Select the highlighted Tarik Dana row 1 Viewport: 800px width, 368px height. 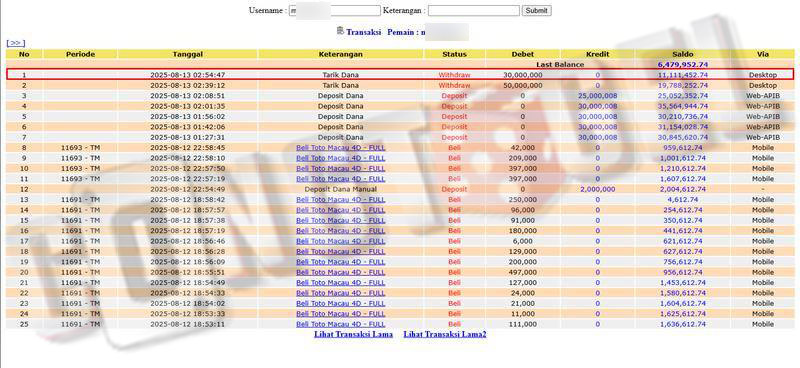[400, 75]
